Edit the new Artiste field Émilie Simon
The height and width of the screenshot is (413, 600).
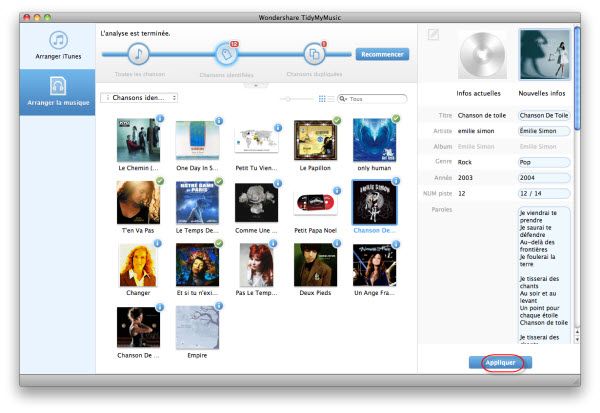[x=544, y=131]
